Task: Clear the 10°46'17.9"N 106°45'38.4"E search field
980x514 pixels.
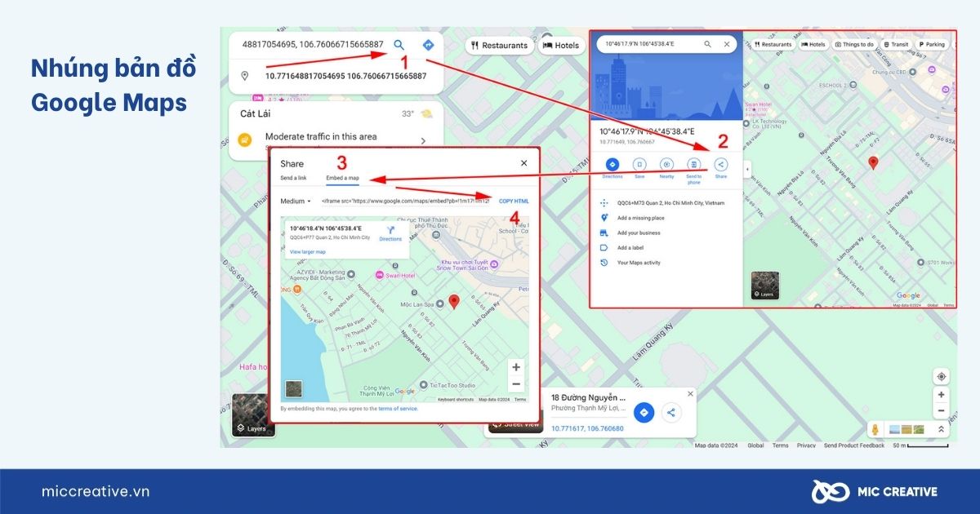Action: 727,44
